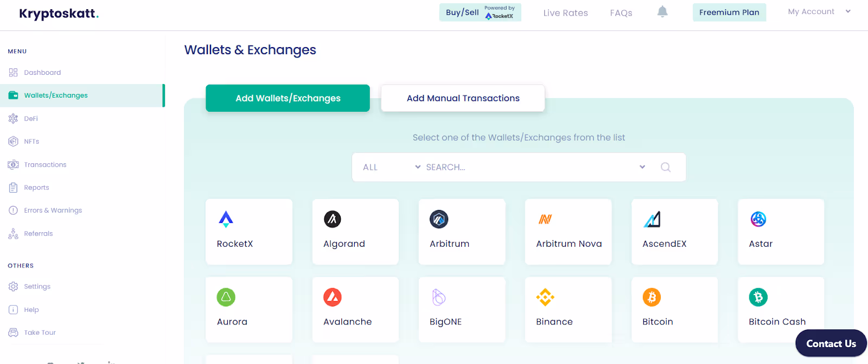Click the SEARCH input field

pos(529,167)
